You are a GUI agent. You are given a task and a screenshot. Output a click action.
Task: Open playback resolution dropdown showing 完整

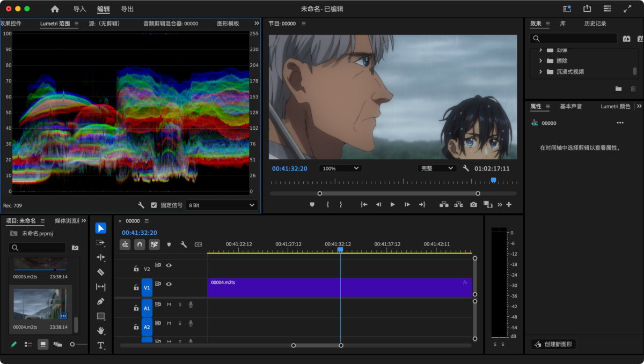point(437,168)
